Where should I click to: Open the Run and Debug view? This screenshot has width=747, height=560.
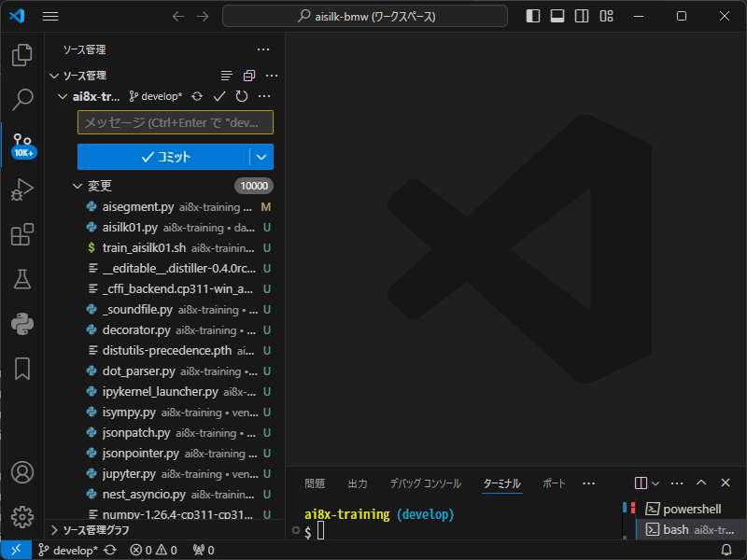point(21,189)
